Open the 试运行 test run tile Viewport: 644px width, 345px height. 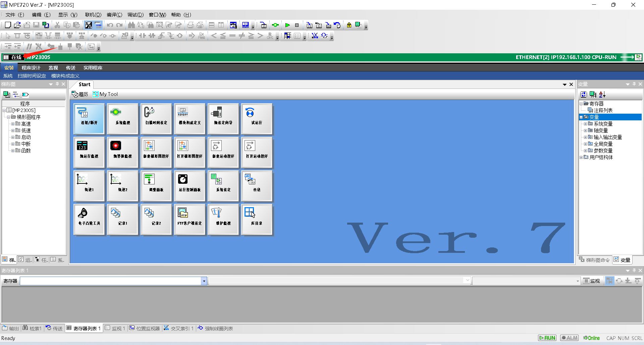257,119
